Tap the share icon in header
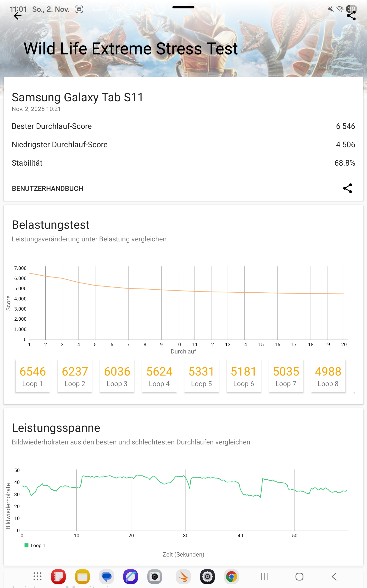Viewport: 367px width, 588px height. click(x=351, y=16)
